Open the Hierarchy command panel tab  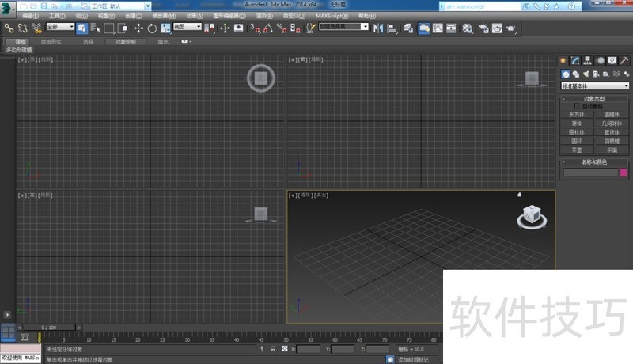pos(588,60)
